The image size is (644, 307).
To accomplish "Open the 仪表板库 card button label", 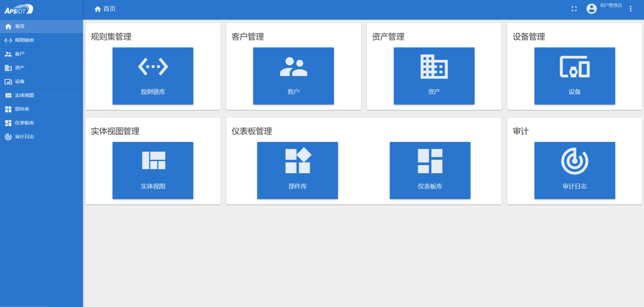I will click(x=430, y=186).
